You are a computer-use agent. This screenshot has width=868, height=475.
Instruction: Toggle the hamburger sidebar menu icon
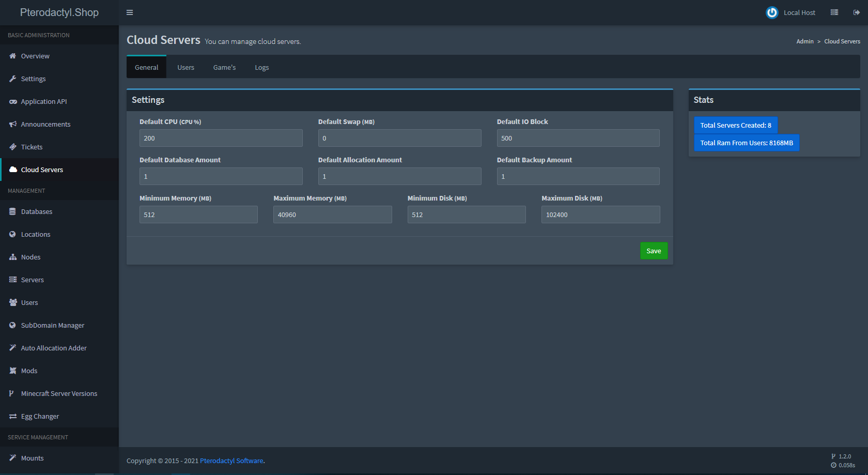coord(130,12)
